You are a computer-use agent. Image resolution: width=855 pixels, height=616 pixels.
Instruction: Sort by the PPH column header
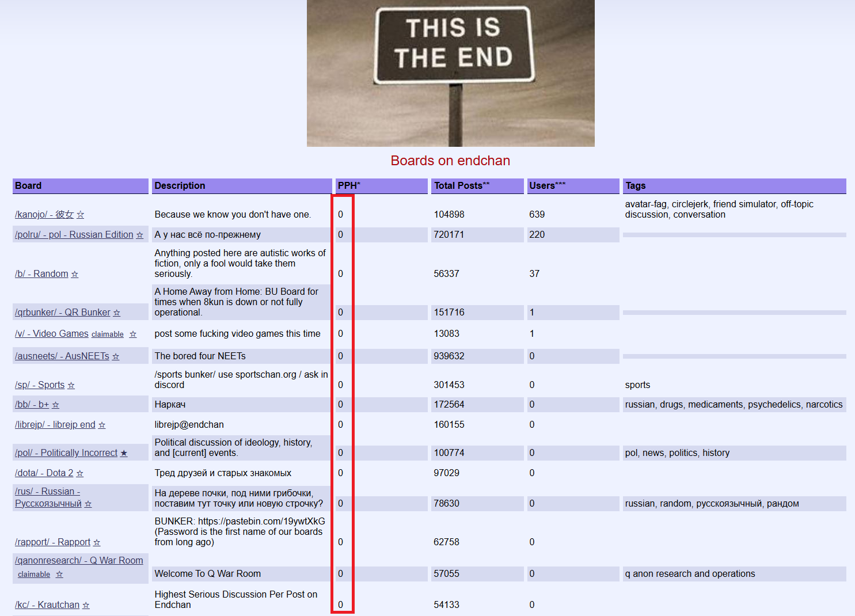[349, 186]
